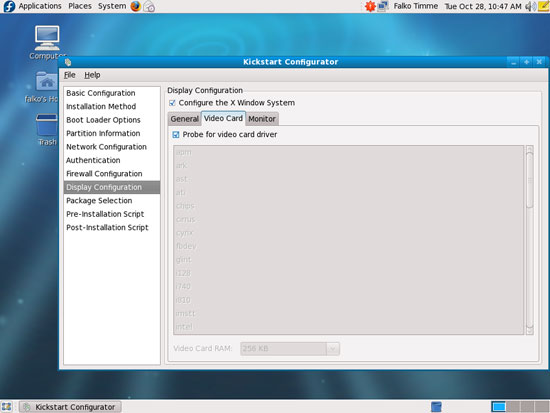Click the network monitor tray icon
Screen dimensions: 550x413
pyautogui.click(x=383, y=6)
